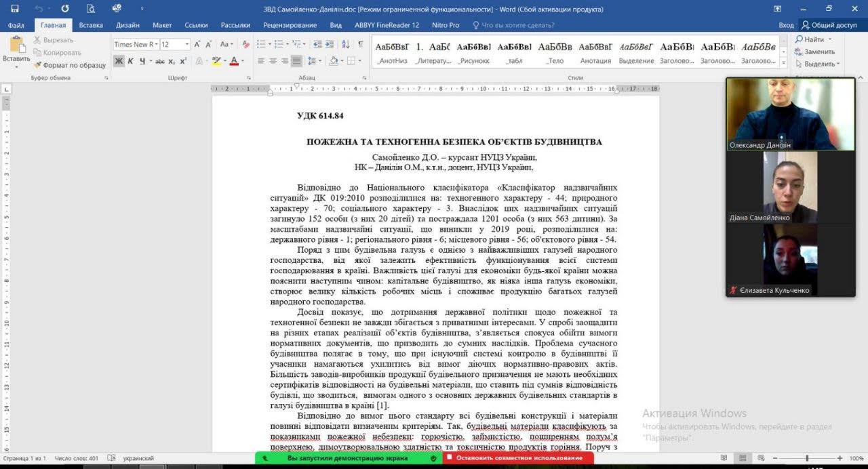Click Олександр Данілін video thumbnail
The image size is (868, 469).
click(790, 114)
